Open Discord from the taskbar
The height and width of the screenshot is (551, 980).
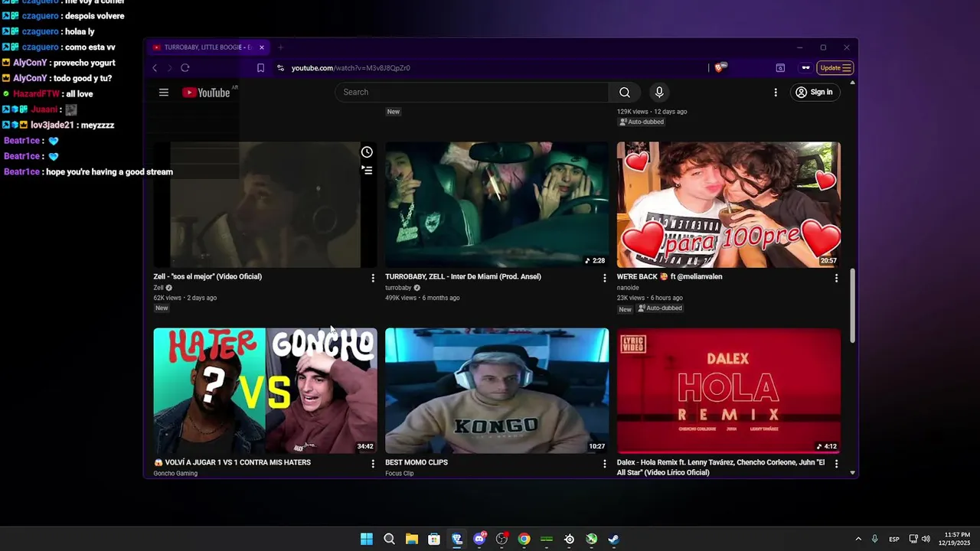click(479, 539)
